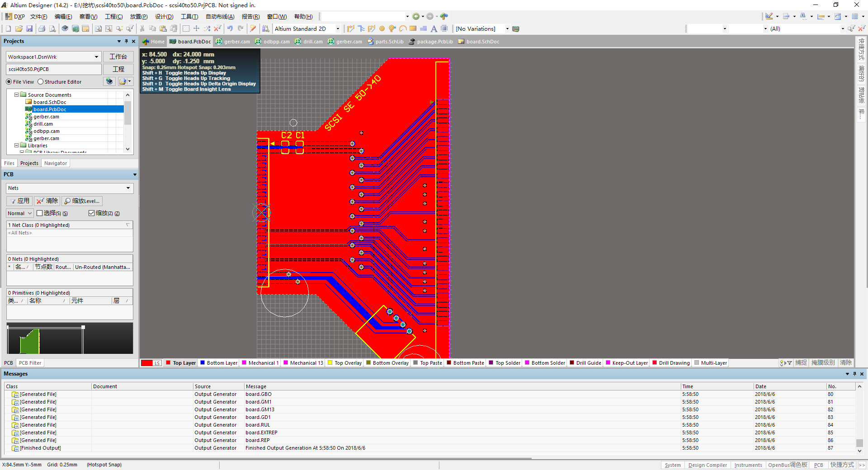Click the board.RUL message row
Screen dimensions: 868x470
[x=429, y=425]
